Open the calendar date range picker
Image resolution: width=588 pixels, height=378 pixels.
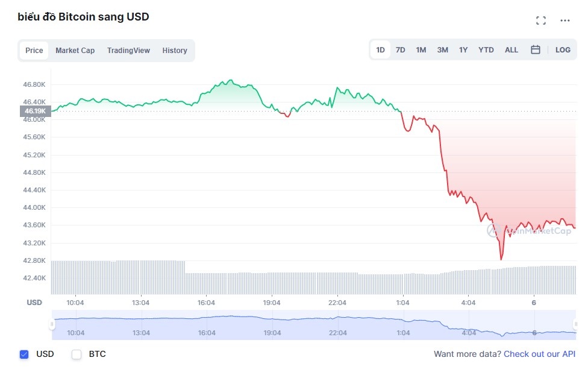click(536, 50)
